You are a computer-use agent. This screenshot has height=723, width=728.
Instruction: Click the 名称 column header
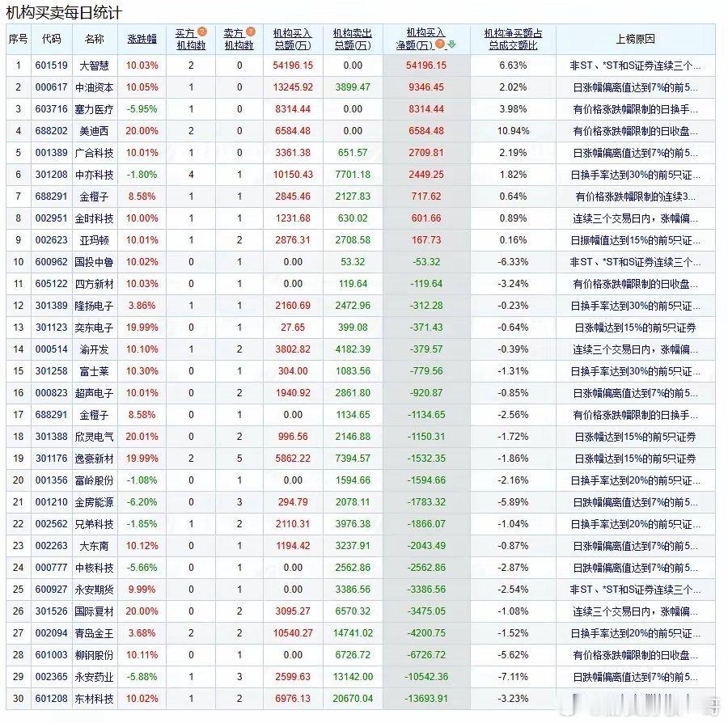[x=95, y=39]
